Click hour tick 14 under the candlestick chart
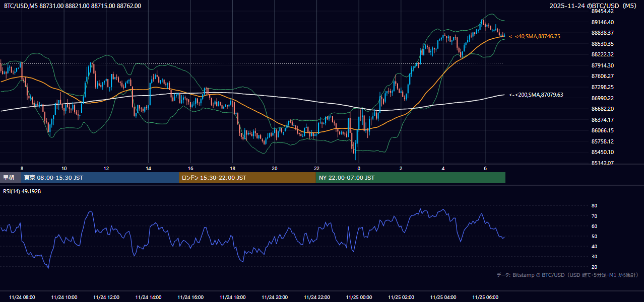The width and height of the screenshot is (644, 302). [148, 168]
